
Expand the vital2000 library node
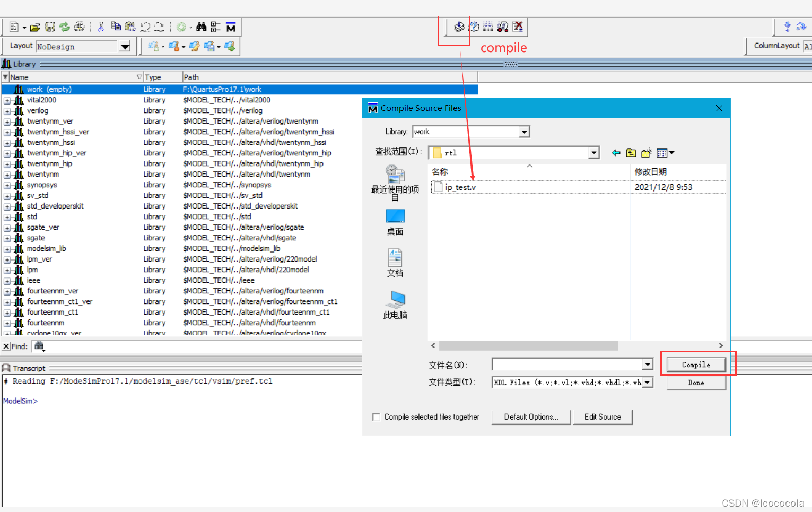(x=7, y=100)
